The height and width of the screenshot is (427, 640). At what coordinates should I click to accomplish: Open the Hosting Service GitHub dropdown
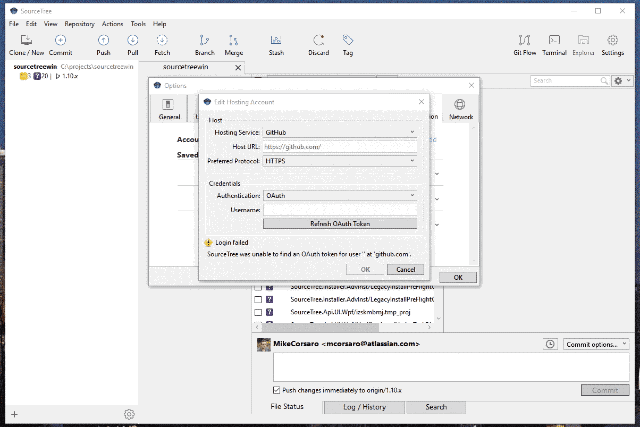(x=340, y=132)
